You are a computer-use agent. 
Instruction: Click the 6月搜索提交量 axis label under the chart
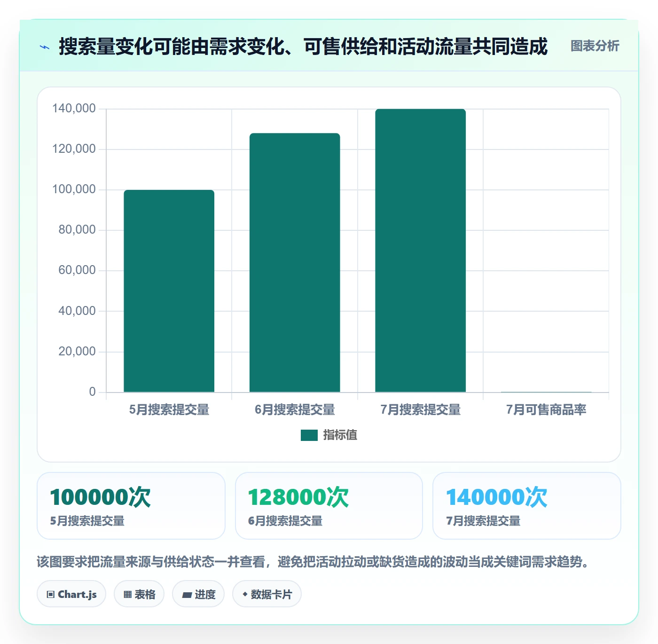[295, 410]
